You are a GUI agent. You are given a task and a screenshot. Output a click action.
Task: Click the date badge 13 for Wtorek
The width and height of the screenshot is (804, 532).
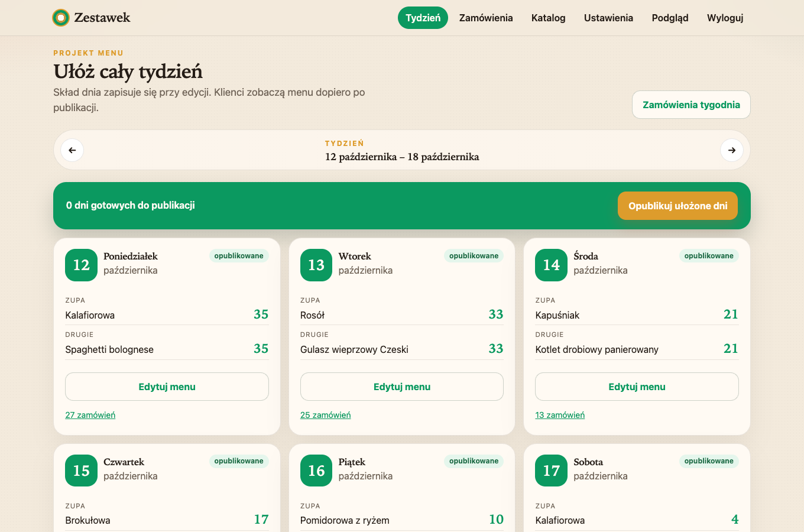[316, 265]
